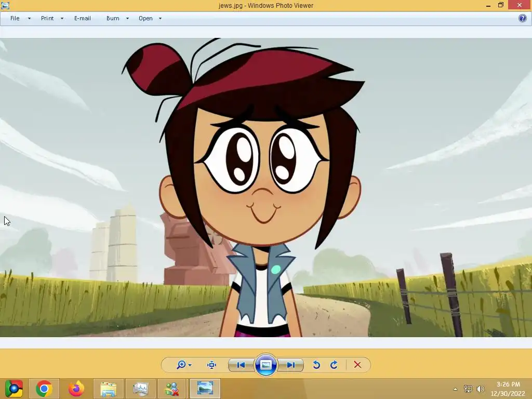Open the File menu
Screen dimensions: 532x399
pyautogui.click(x=15, y=18)
